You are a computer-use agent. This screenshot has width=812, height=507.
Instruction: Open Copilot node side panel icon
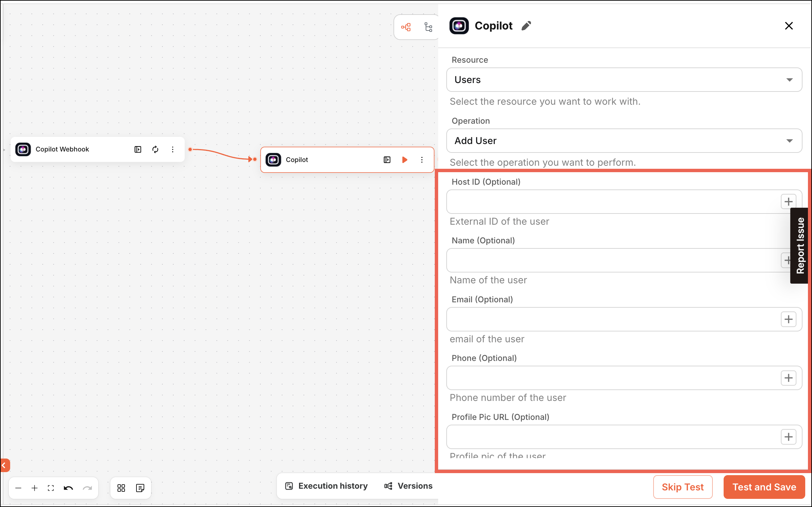click(x=387, y=160)
